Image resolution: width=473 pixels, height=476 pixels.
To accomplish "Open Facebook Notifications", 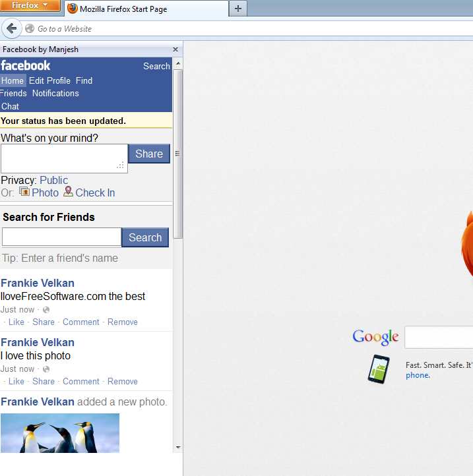I will 55,93.
